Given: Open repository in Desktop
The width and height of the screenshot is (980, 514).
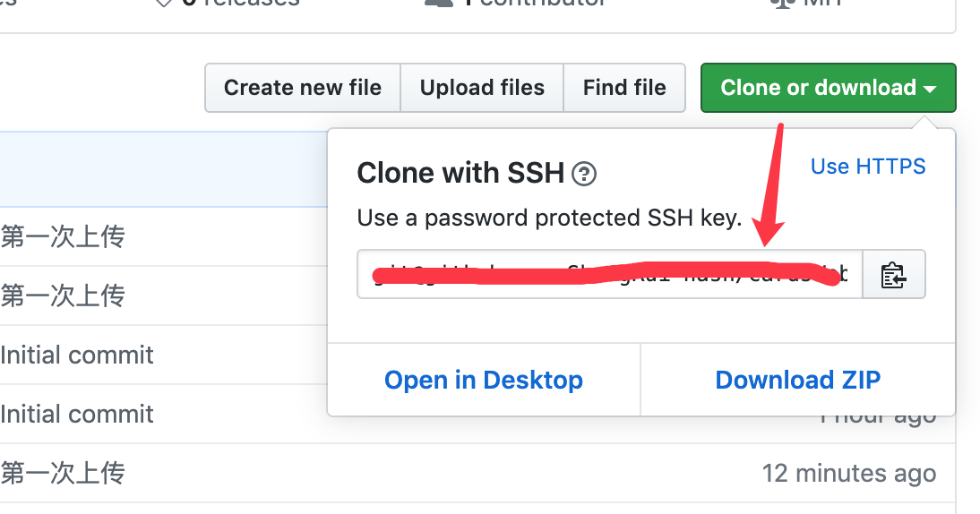Looking at the screenshot, I should (484, 380).
